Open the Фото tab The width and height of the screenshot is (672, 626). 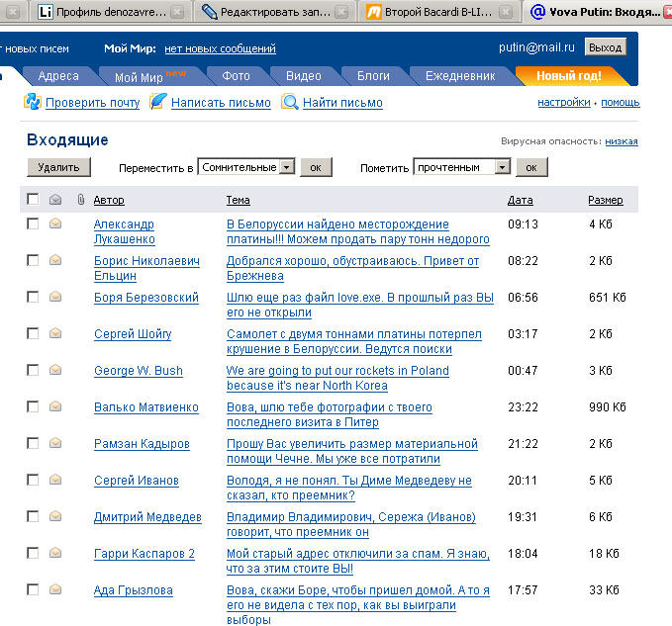pos(236,76)
